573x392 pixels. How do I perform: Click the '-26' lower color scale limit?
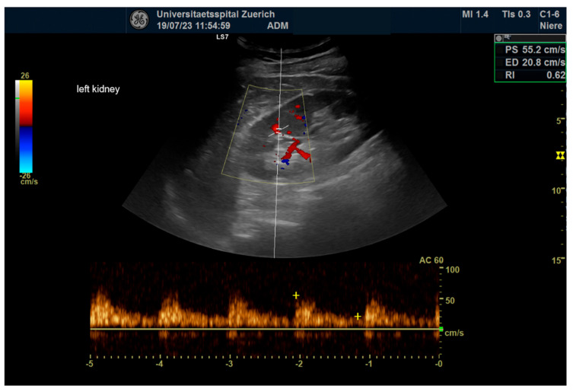[x=25, y=176]
